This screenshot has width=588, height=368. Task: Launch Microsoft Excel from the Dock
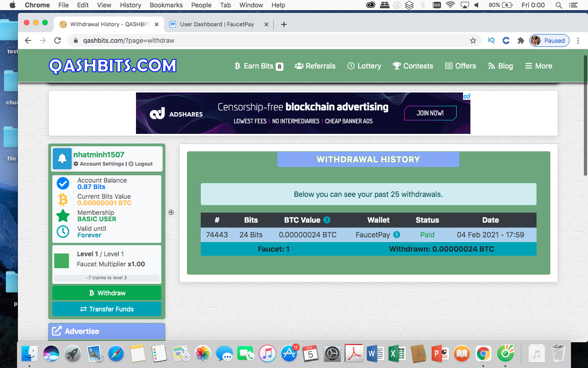pyautogui.click(x=397, y=354)
